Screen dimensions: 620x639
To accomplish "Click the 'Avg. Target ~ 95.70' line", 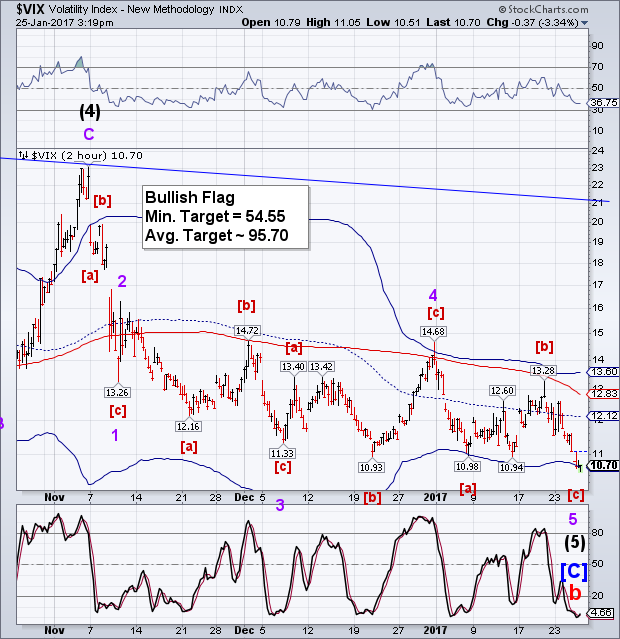I will point(217,236).
